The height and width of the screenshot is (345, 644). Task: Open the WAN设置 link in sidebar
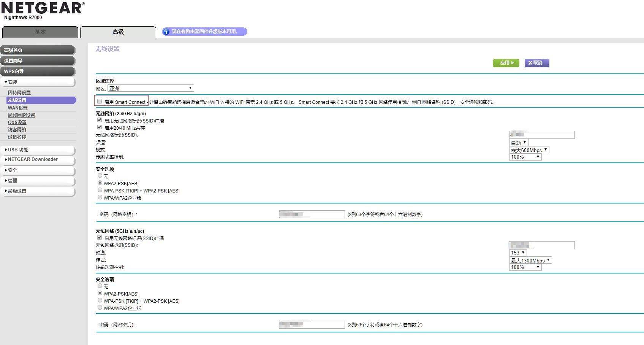click(18, 108)
